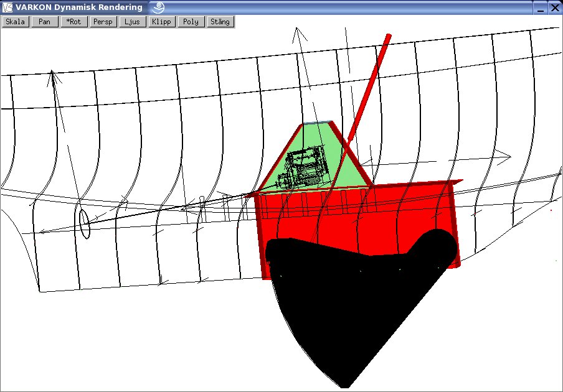
Task: Choose the Klipp clipping button
Action: (x=161, y=22)
